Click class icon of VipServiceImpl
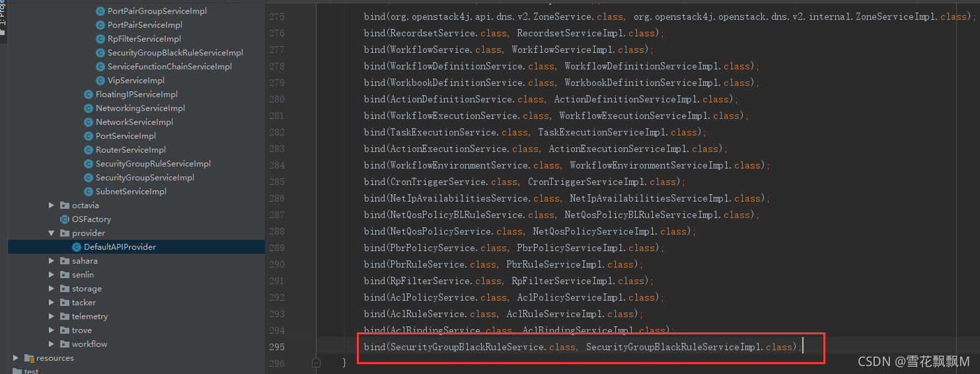This screenshot has height=374, width=980. [x=100, y=81]
